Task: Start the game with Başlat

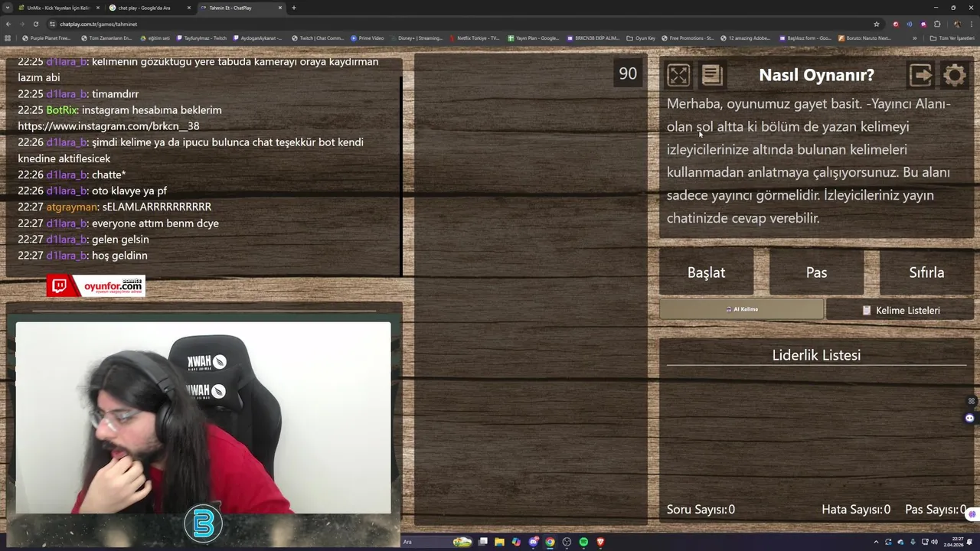Action: (x=706, y=272)
